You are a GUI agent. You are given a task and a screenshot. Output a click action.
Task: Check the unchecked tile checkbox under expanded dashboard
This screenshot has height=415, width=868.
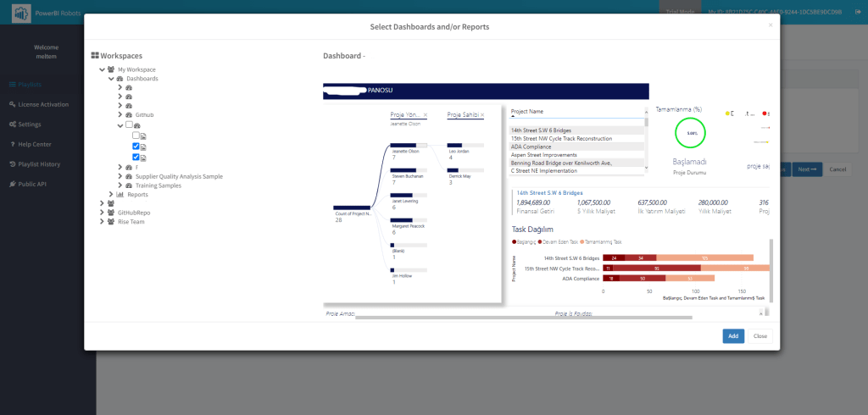pyautogui.click(x=136, y=136)
